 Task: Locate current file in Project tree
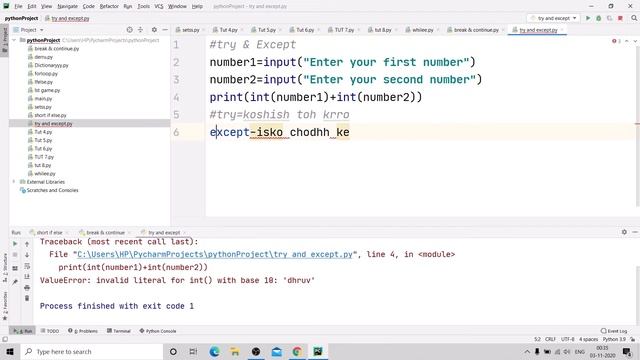[129, 30]
